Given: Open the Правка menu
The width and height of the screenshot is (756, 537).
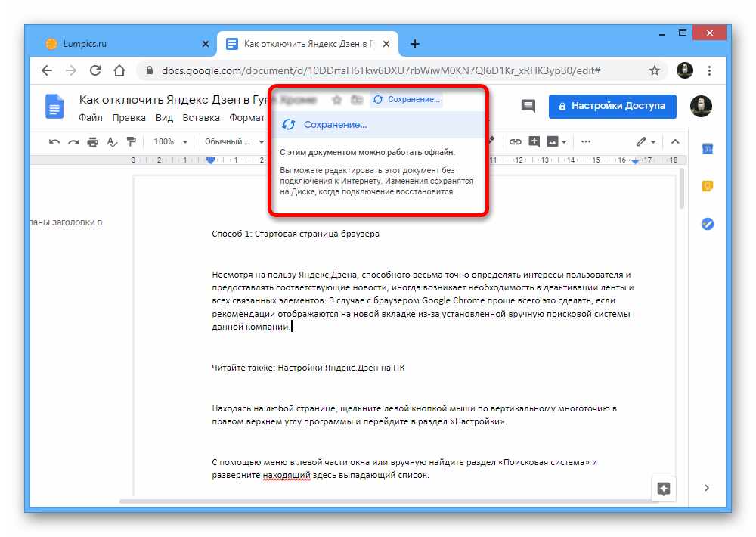Looking at the screenshot, I should coord(129,118).
